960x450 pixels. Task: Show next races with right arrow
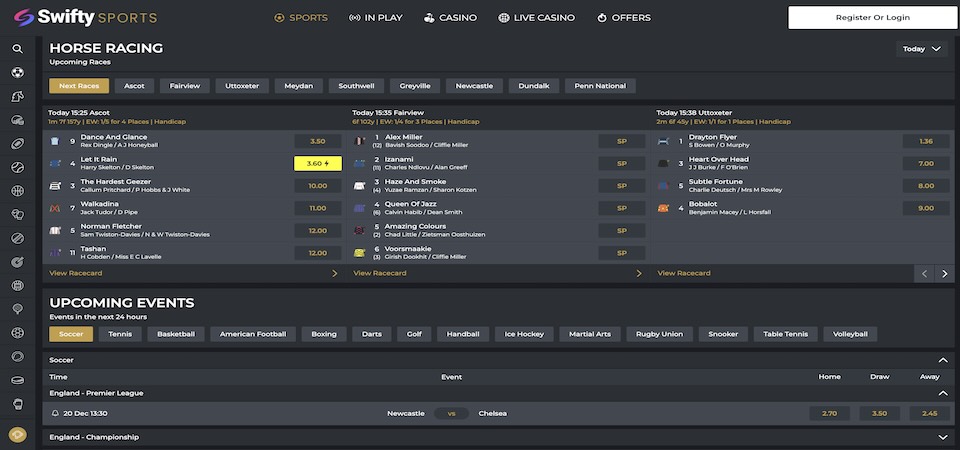point(945,274)
